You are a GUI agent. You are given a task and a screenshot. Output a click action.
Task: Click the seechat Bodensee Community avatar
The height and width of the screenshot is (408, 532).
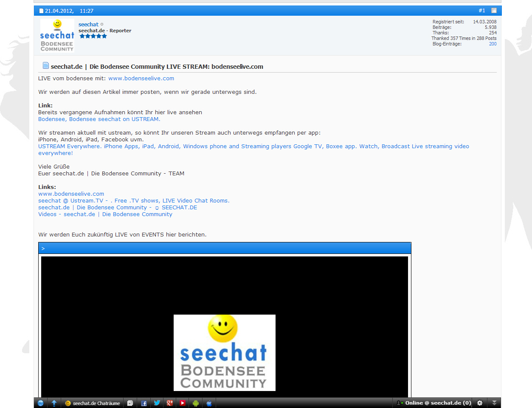(57, 36)
